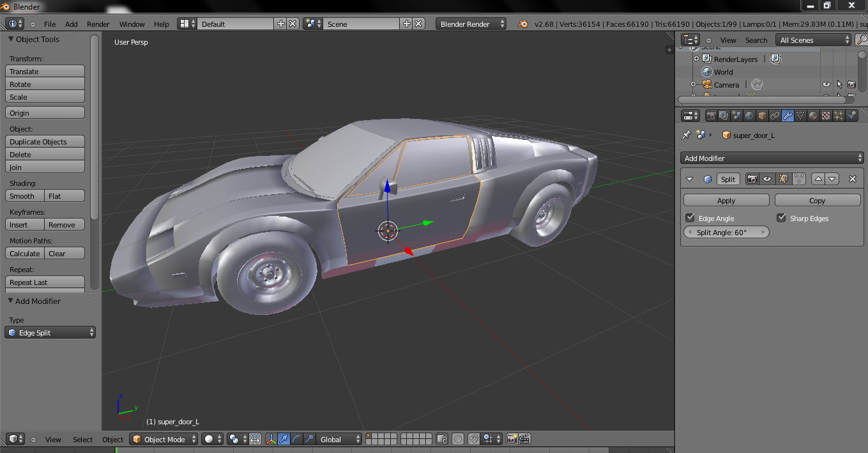Toggle modifier edit cage triangle icon
Image resolution: width=868 pixels, height=453 pixels.
[x=798, y=179]
